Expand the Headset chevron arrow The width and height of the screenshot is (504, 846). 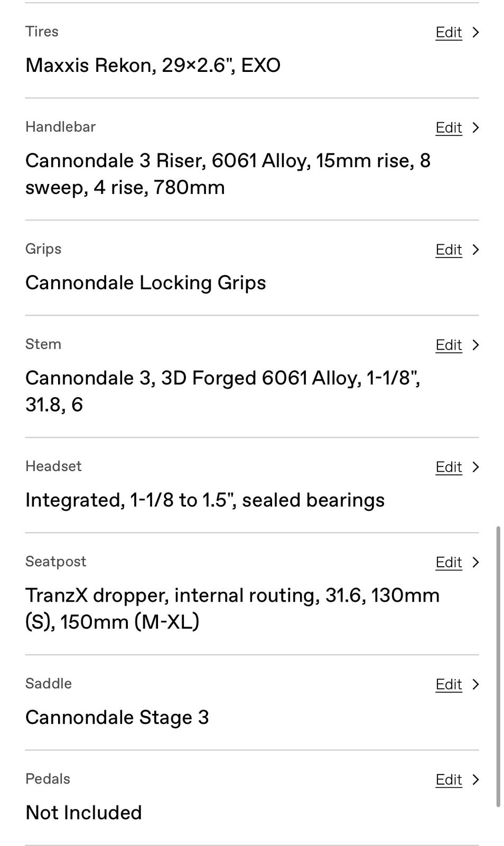tap(475, 467)
